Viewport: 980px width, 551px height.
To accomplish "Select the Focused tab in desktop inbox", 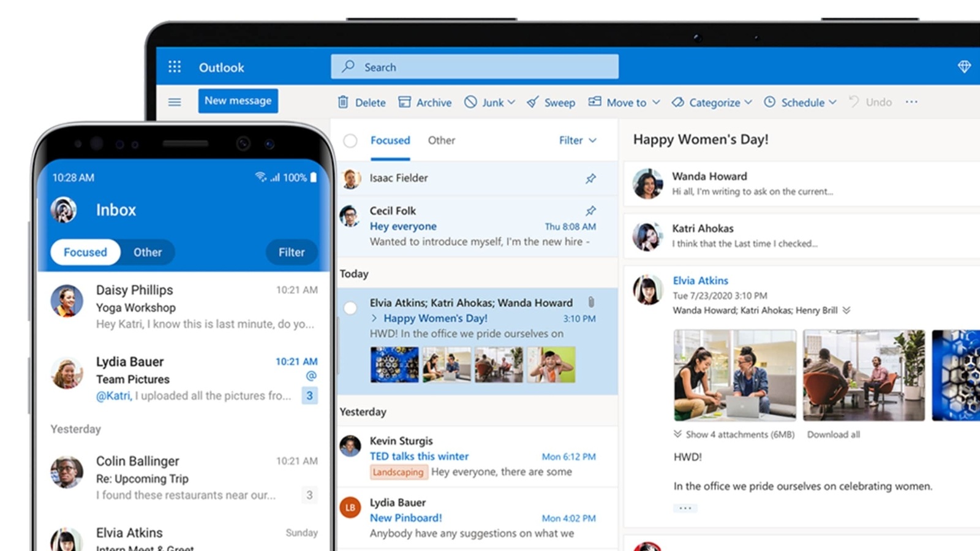I will coord(390,140).
